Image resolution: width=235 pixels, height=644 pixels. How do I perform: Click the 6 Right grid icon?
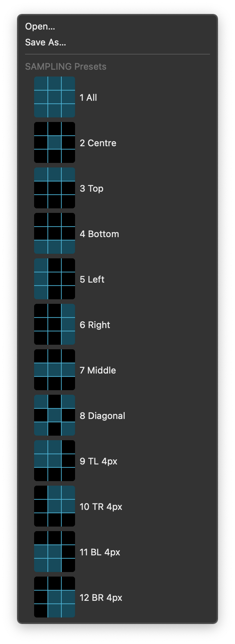[55, 324]
